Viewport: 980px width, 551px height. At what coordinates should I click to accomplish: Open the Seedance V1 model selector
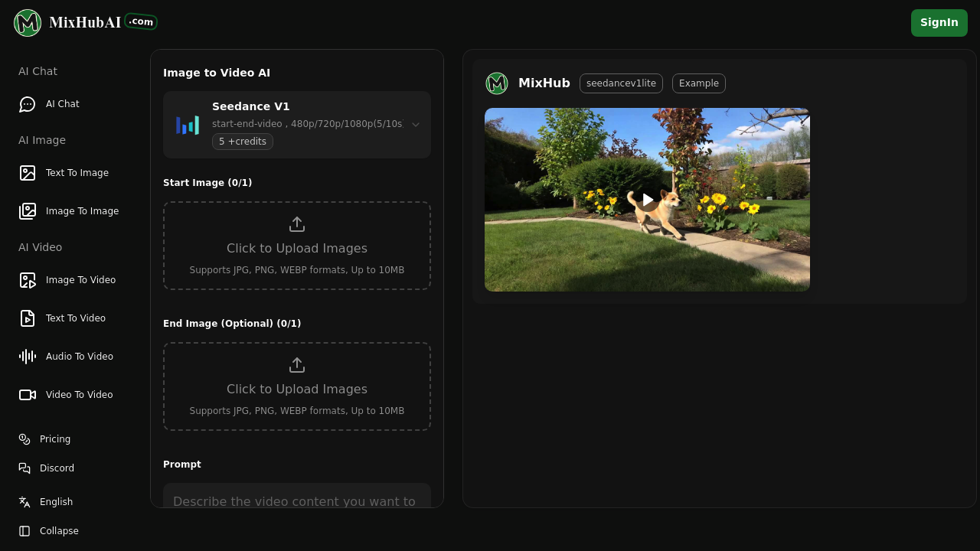click(297, 124)
